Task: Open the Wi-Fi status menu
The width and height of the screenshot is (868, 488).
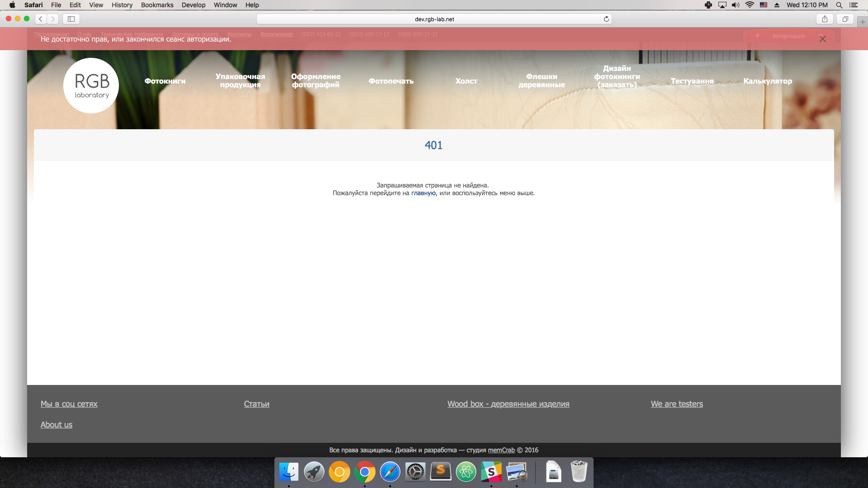Action: [750, 5]
